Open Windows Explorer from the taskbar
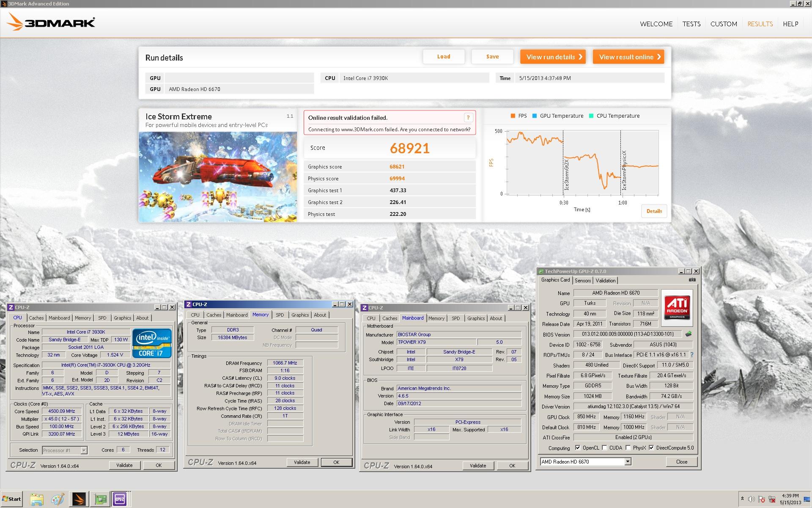 pyautogui.click(x=37, y=499)
